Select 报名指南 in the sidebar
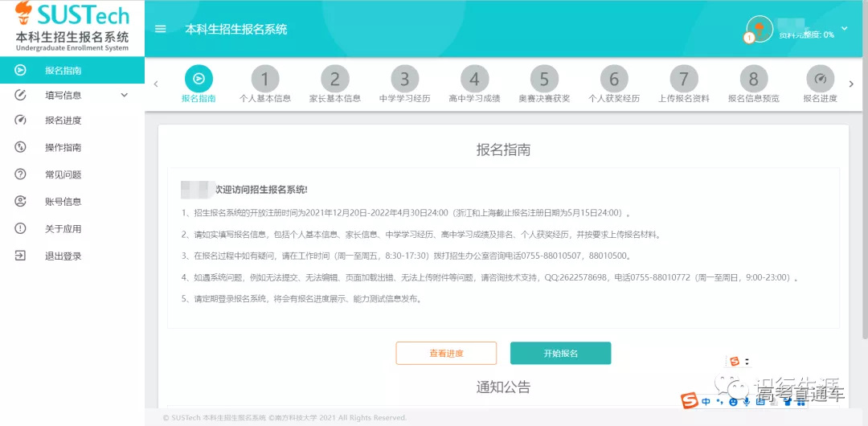This screenshot has height=426, width=868. (72, 71)
